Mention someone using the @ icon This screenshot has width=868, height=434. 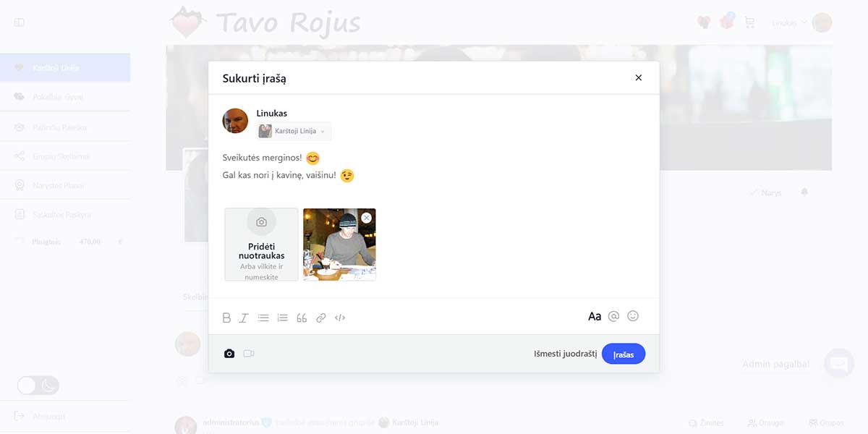[614, 316]
